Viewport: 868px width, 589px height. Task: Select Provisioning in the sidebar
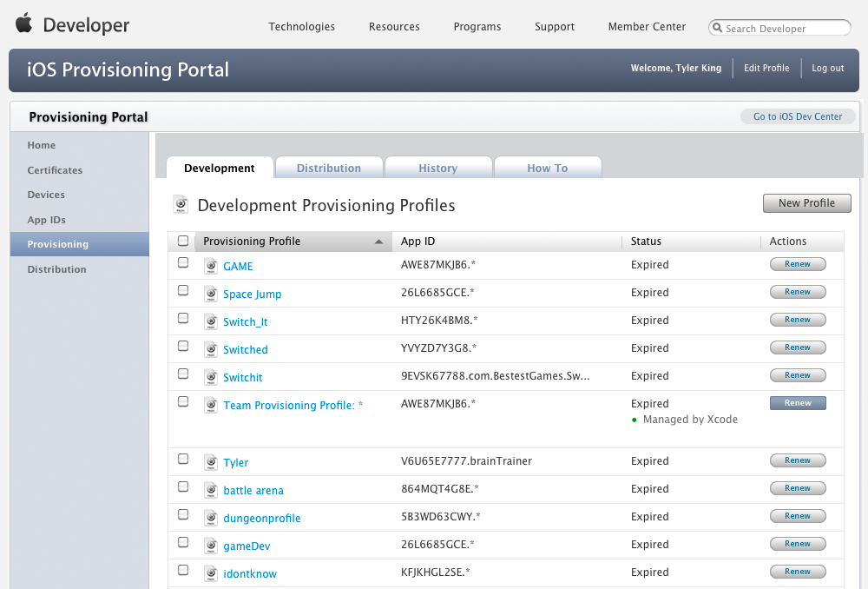(x=80, y=244)
